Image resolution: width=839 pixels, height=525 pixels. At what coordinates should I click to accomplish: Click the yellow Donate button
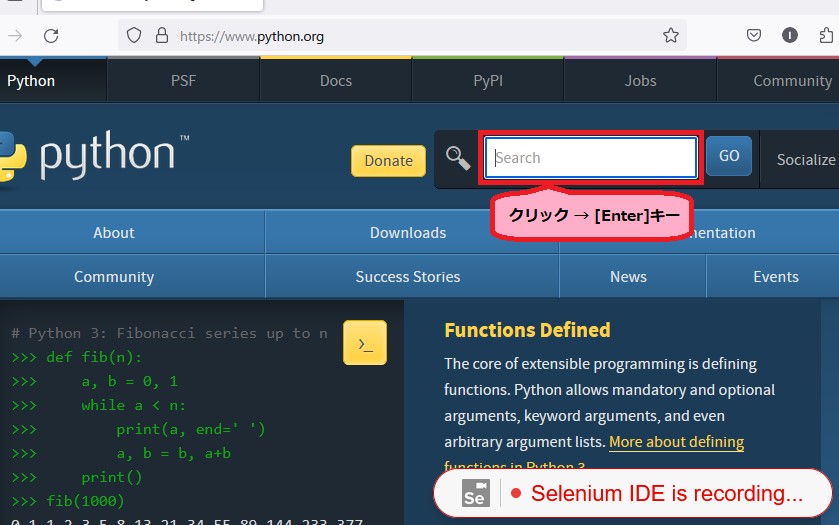tap(388, 161)
